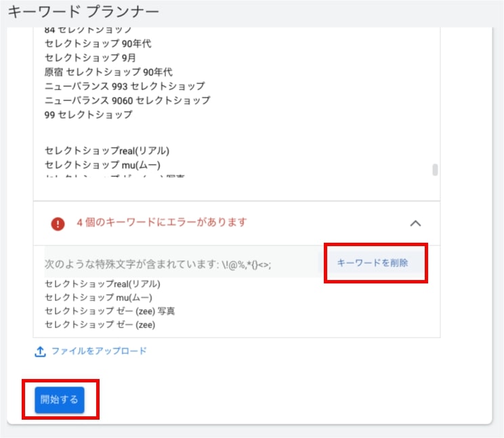
Task: Click the red error exclamation icon
Action: pyautogui.click(x=58, y=223)
